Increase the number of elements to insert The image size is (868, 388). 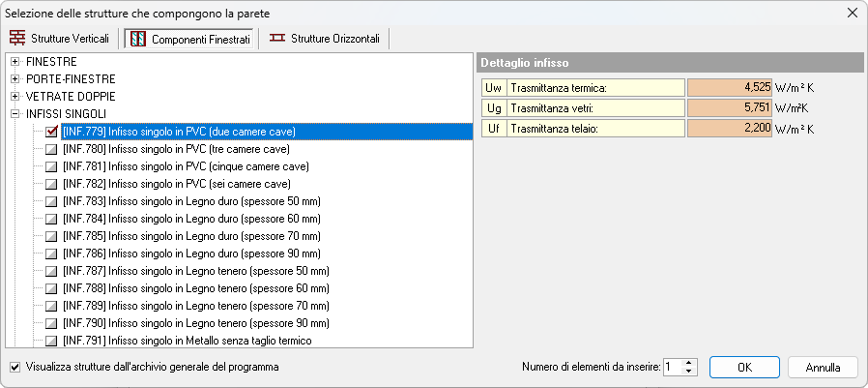[688, 364]
